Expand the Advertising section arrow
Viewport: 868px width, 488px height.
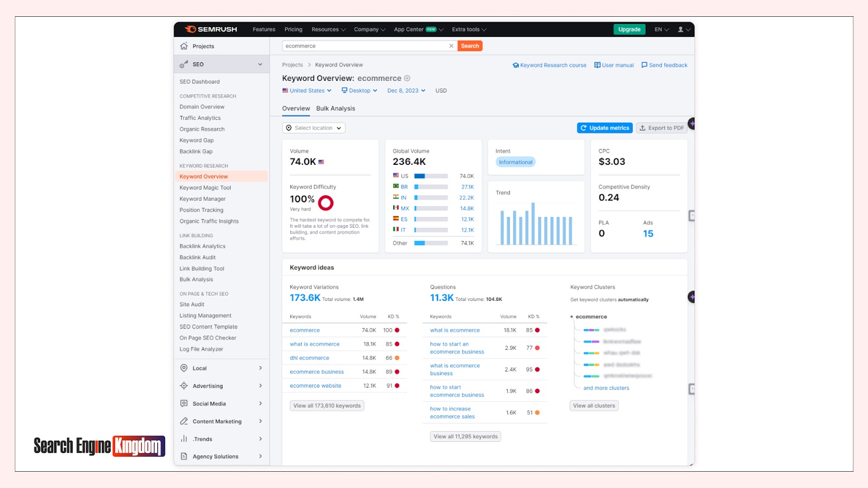[x=260, y=386]
